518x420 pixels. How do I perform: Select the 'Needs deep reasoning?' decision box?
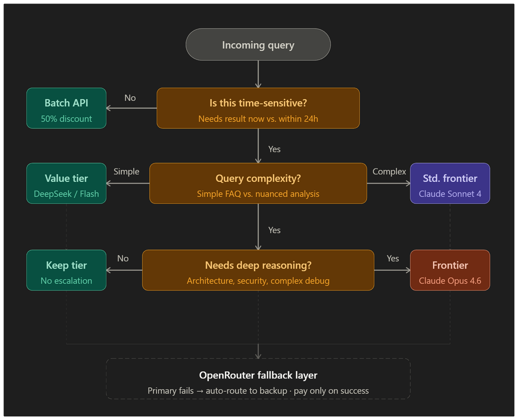click(x=258, y=270)
